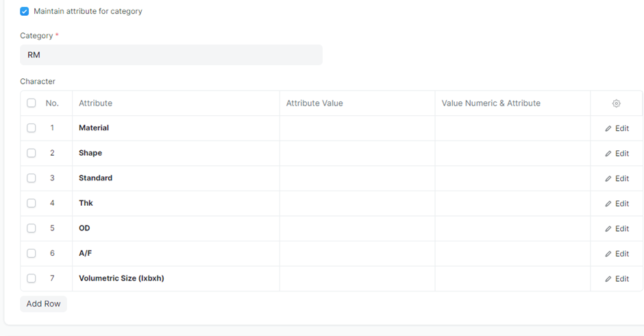644x336 pixels.
Task: Click Value Numeric & Attribute cell for Shape
Action: (512, 153)
